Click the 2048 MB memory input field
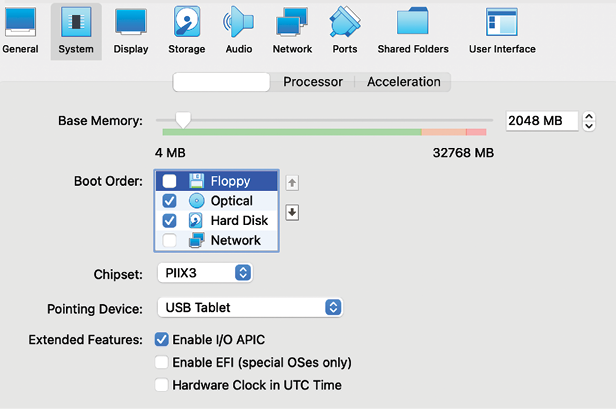The width and height of the screenshot is (616, 409). point(542,121)
